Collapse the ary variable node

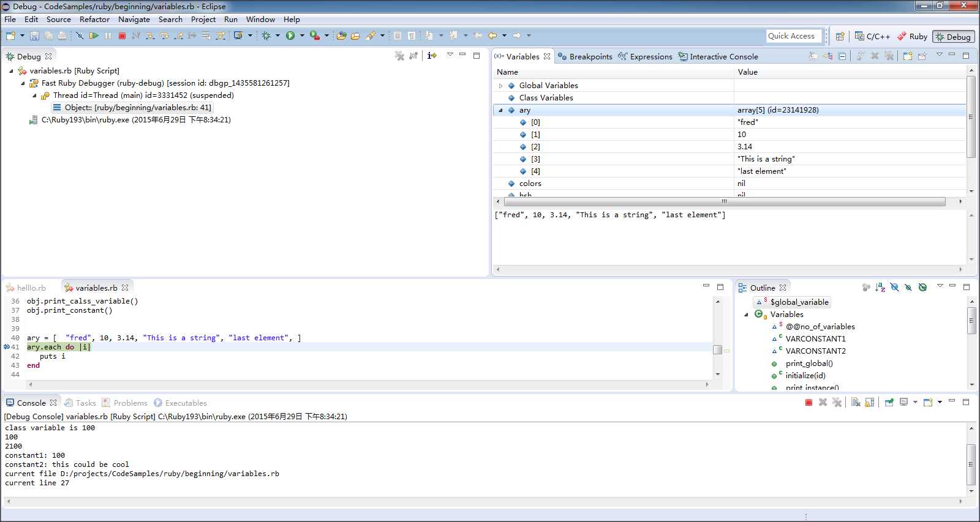pos(501,110)
